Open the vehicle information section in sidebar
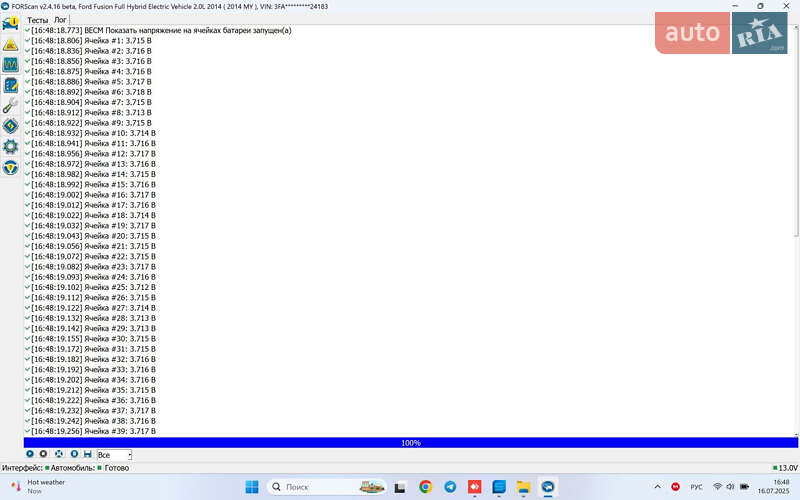The height and width of the screenshot is (500, 800). pyautogui.click(x=11, y=23)
